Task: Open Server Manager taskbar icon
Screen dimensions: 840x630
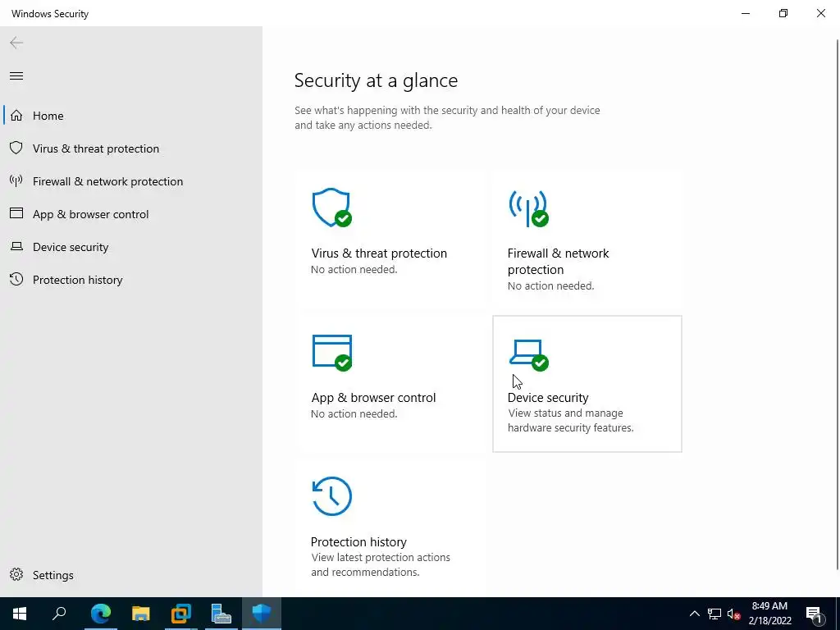Action: pos(221,614)
